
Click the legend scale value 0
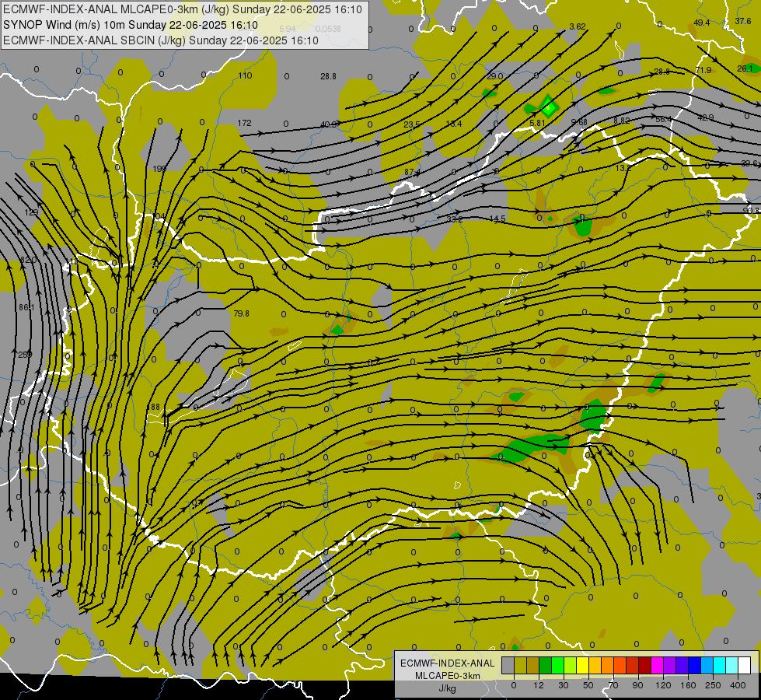click(514, 685)
